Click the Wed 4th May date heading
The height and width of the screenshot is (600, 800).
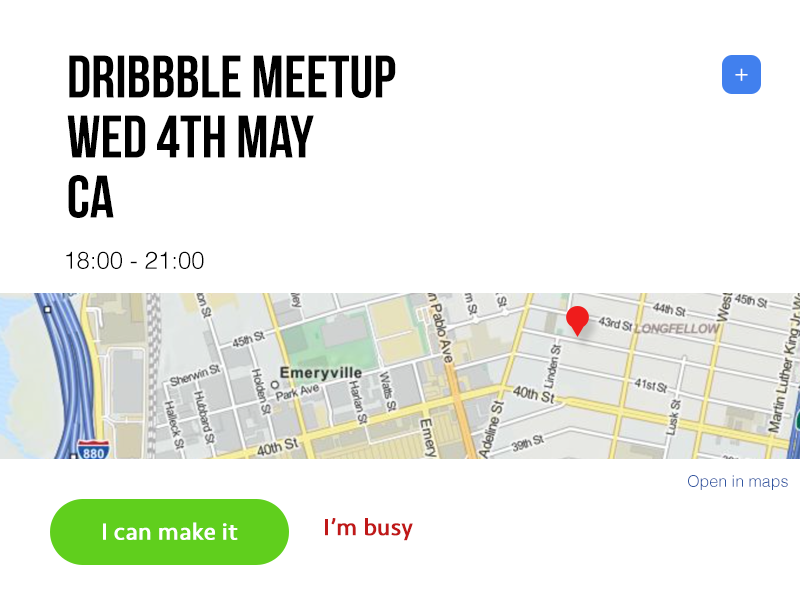[190, 137]
